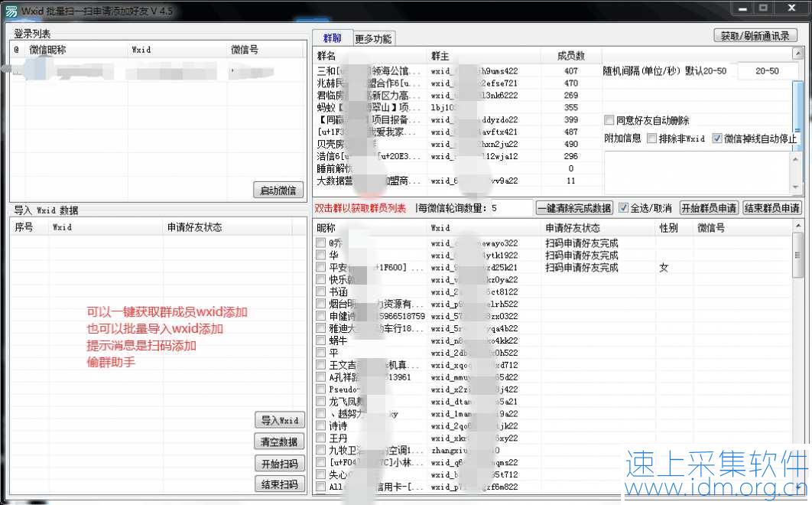
Task: Click the member list scrollbar thumb
Action: click(798, 255)
